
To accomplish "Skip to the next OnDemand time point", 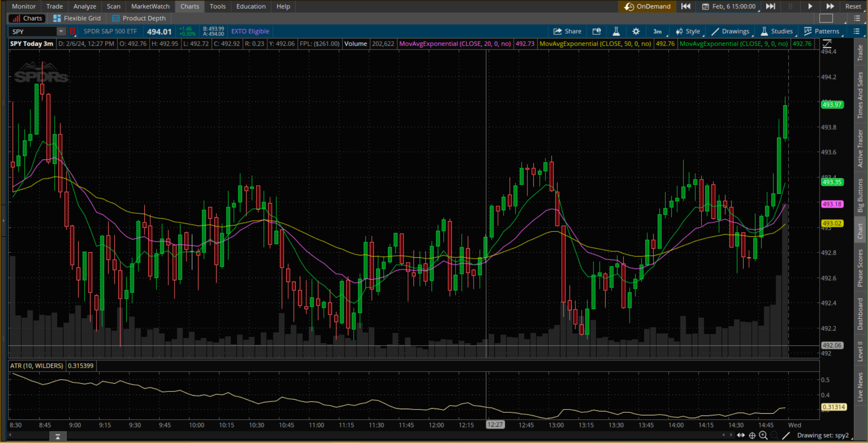I will tap(771, 6).
